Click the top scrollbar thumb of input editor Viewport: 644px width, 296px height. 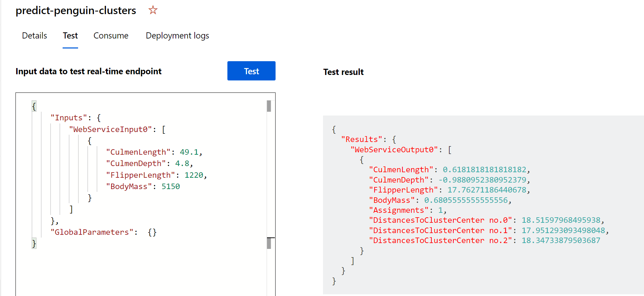pyautogui.click(x=269, y=106)
